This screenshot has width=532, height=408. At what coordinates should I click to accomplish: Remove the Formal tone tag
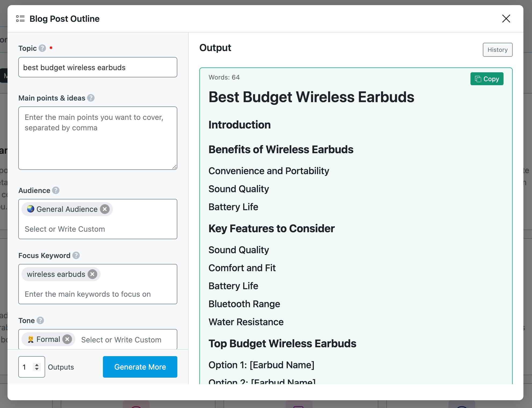(67, 339)
